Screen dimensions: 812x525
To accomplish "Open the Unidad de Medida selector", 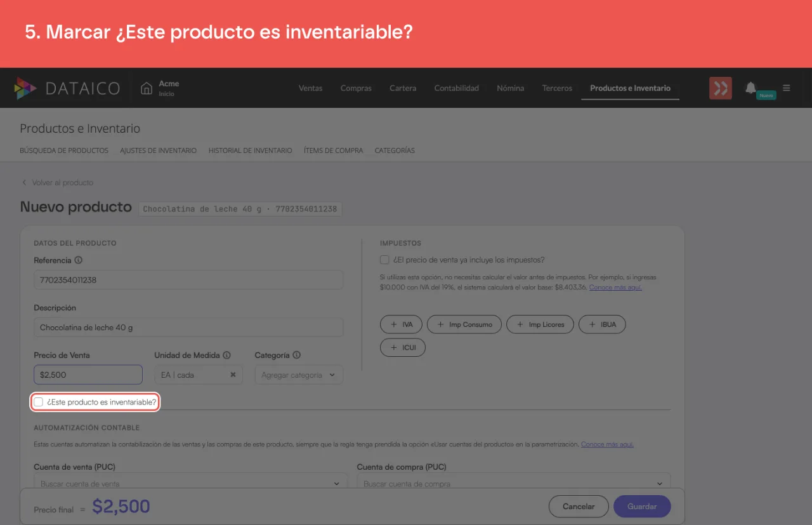I will click(x=198, y=375).
